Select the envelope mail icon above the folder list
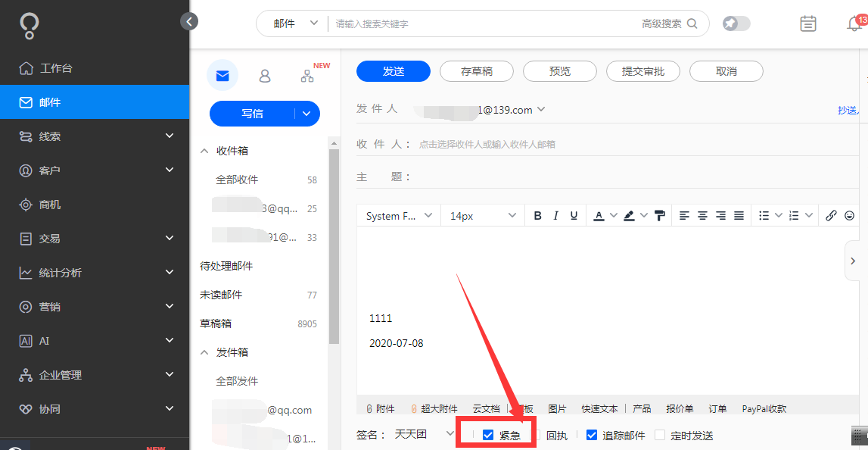The width and height of the screenshot is (868, 450). coord(222,76)
